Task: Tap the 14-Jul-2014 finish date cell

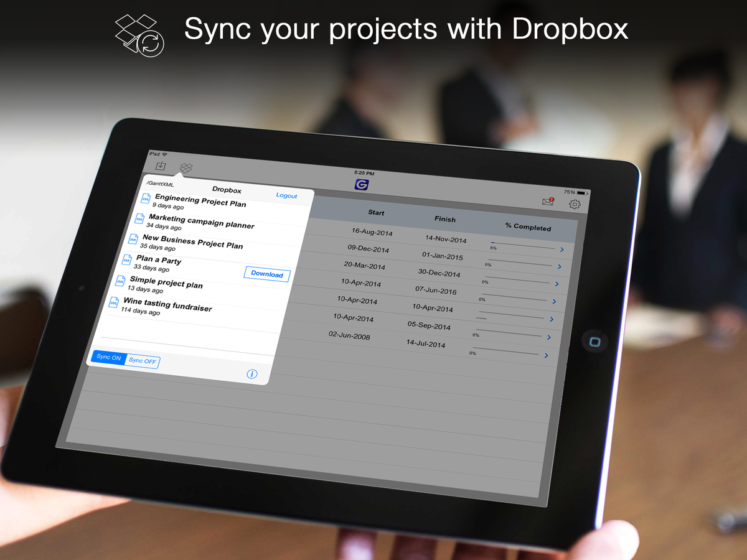Action: pos(426,343)
